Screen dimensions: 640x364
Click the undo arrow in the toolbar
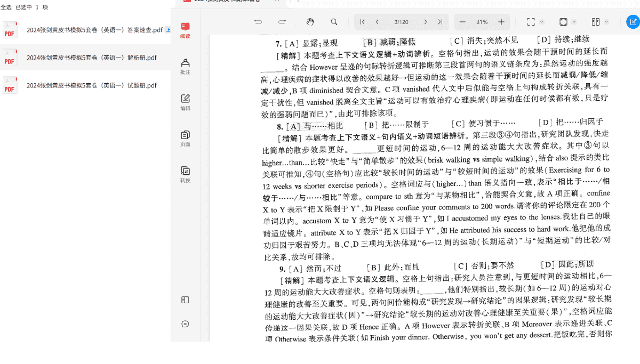pyautogui.click(x=258, y=22)
